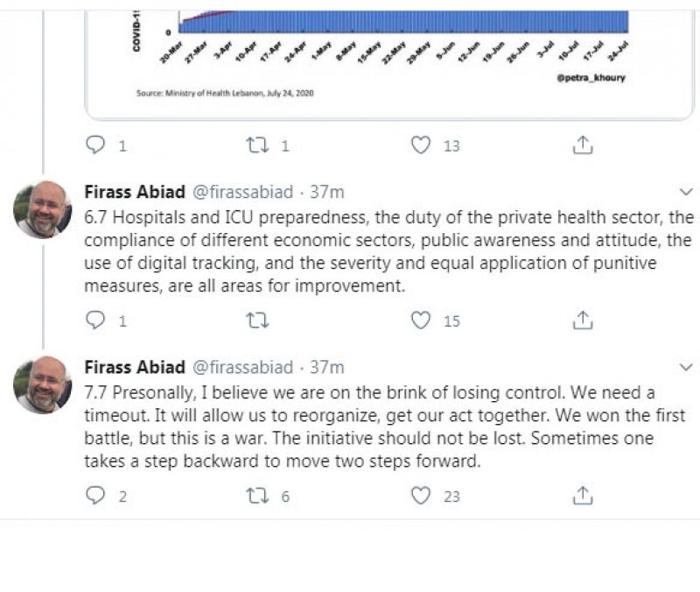This screenshot has height=592, width=700.
Task: Open more options on the 6.7 tweet
Action: pos(686,192)
